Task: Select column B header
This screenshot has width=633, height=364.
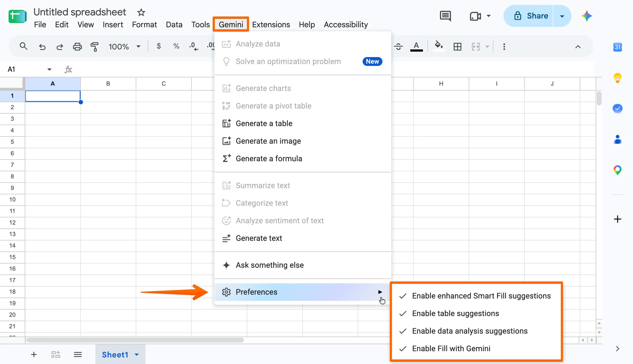Action: [x=108, y=84]
